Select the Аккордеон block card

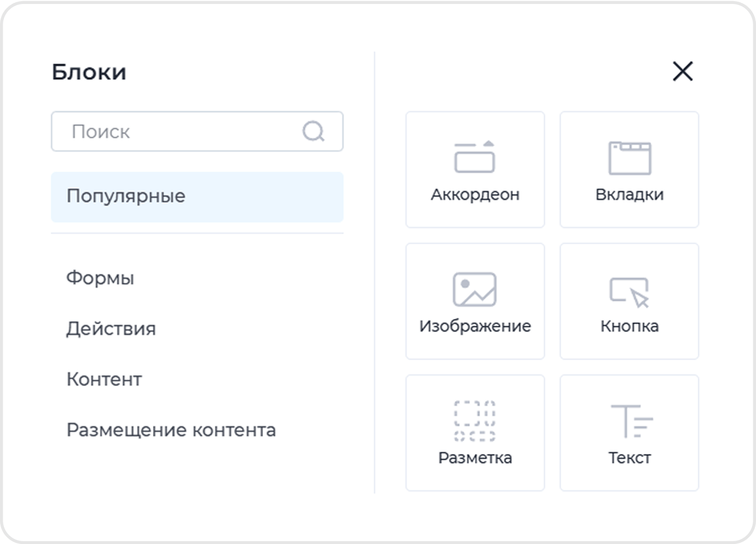pyautogui.click(x=475, y=169)
